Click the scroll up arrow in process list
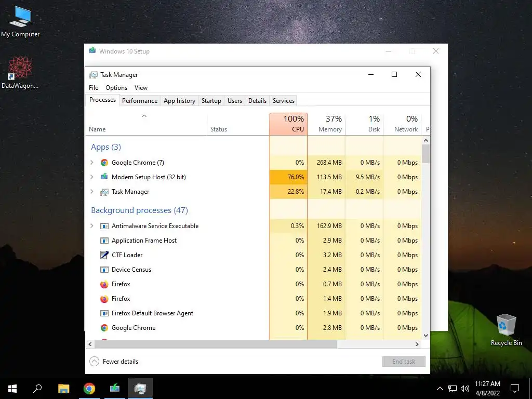532x399 pixels. click(426, 140)
